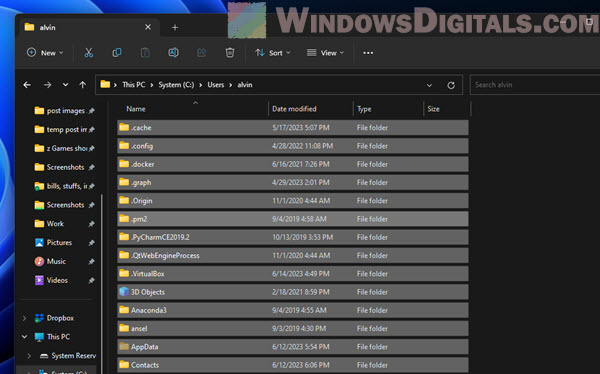Select the .graph folder
The image size is (600, 374).
pos(293,183)
